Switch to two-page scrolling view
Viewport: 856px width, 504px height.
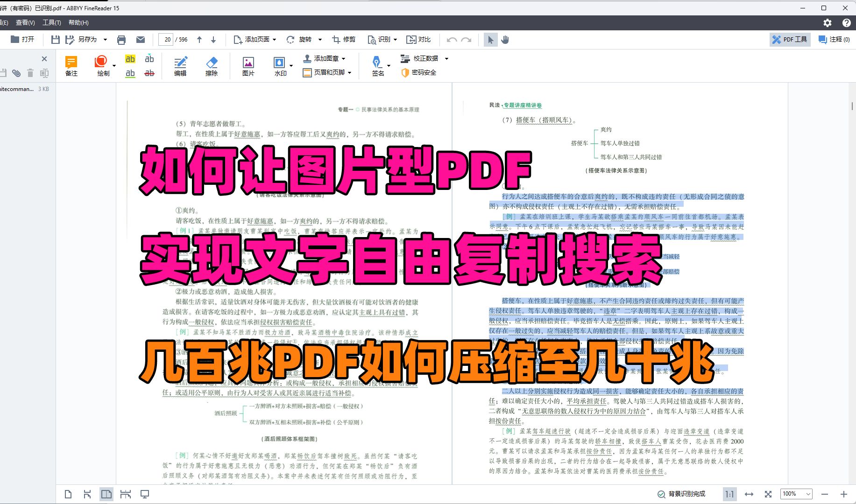click(x=126, y=494)
